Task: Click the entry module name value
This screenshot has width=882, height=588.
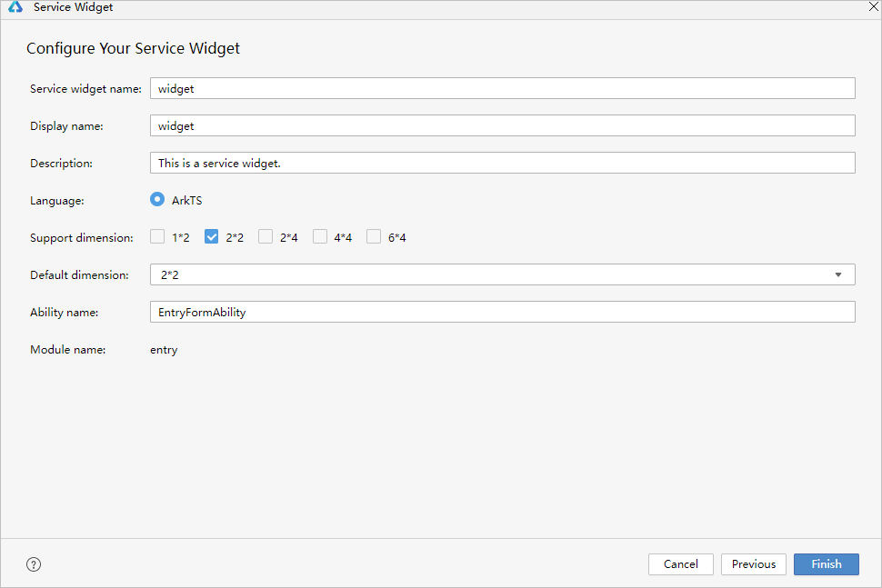Action: 164,350
